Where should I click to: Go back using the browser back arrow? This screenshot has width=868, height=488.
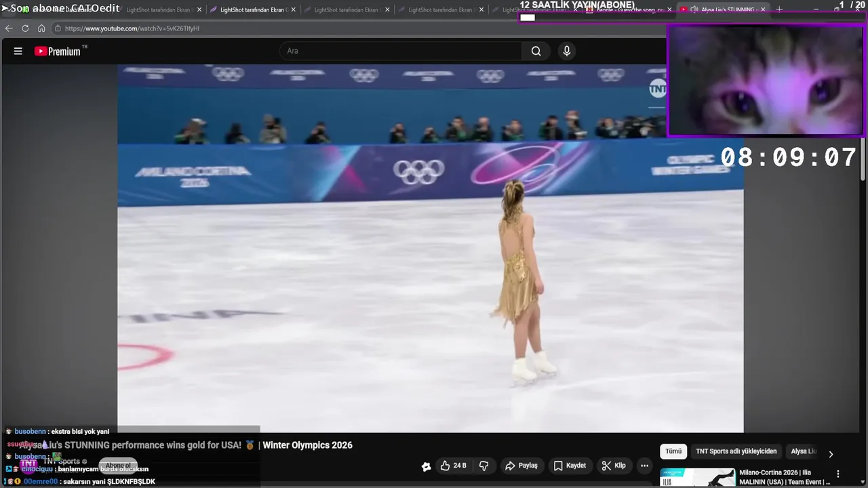[9, 28]
